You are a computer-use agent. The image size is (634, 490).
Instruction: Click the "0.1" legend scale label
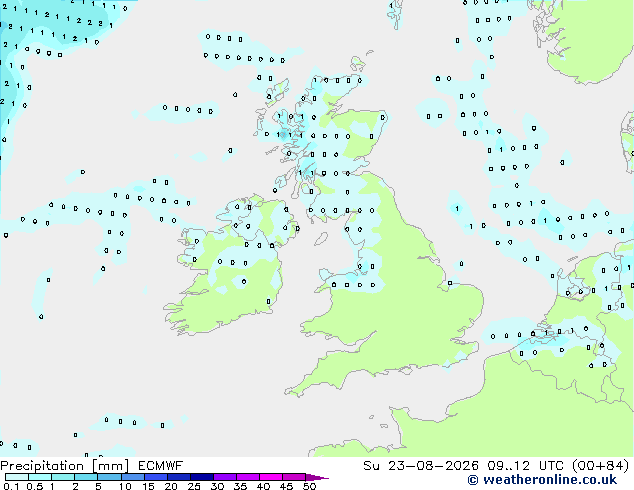pyautogui.click(x=11, y=486)
